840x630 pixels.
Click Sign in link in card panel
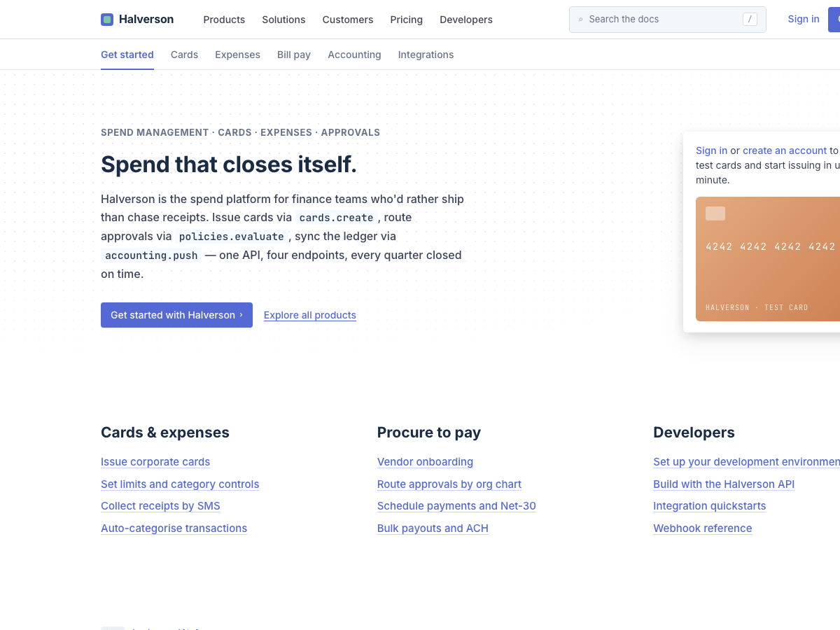(711, 150)
